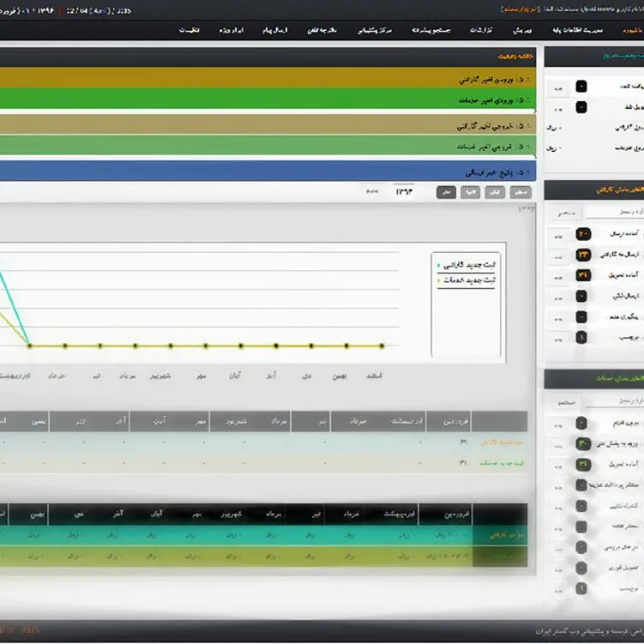This screenshot has width=644, height=644.
Task: Open the داشبورد menu item
Action: coord(623,30)
